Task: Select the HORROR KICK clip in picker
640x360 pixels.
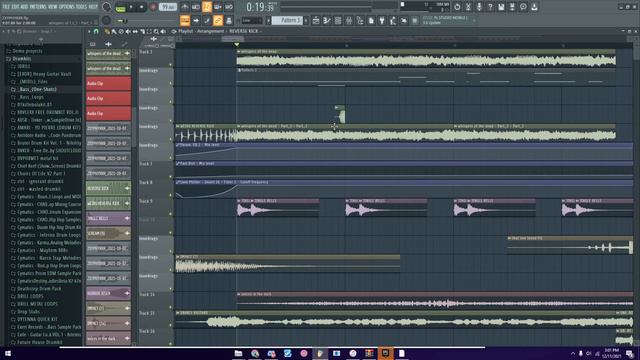Action: (x=108, y=293)
